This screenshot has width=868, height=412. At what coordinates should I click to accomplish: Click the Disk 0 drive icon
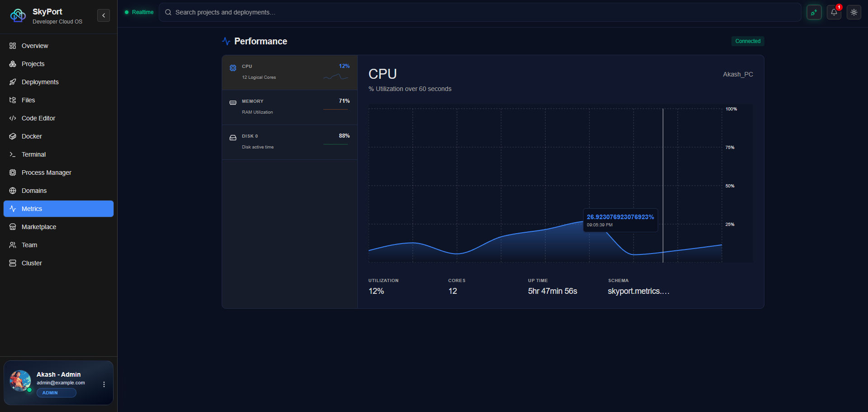point(233,138)
